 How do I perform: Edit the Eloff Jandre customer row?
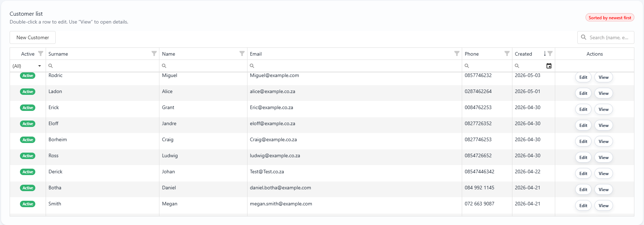click(583, 126)
